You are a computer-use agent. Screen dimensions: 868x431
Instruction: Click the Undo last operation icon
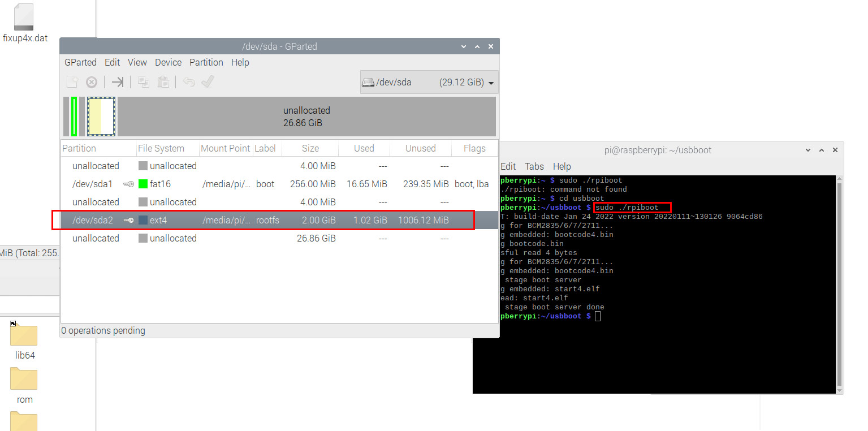(189, 82)
